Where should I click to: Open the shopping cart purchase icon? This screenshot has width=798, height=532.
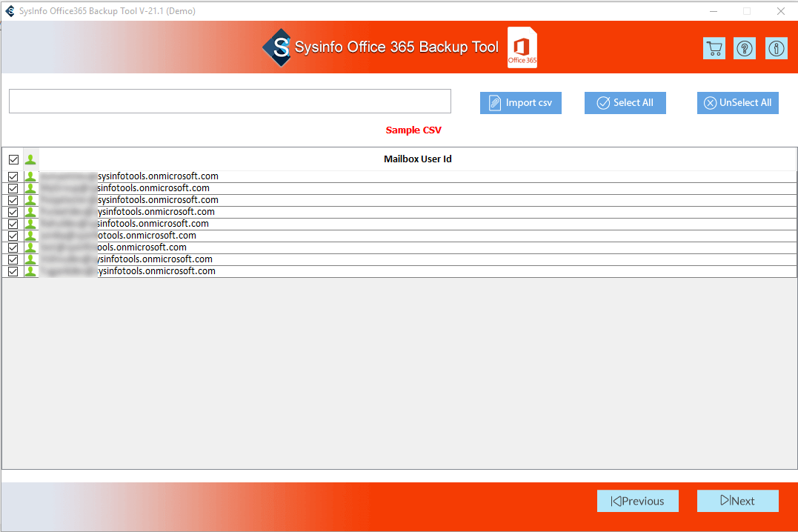(x=714, y=48)
